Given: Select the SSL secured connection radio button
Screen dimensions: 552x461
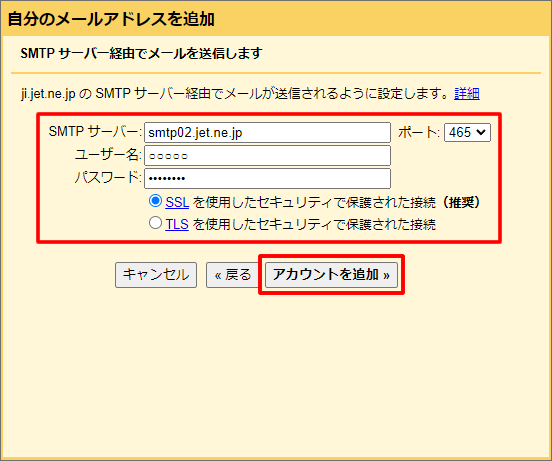Looking at the screenshot, I should [155, 201].
